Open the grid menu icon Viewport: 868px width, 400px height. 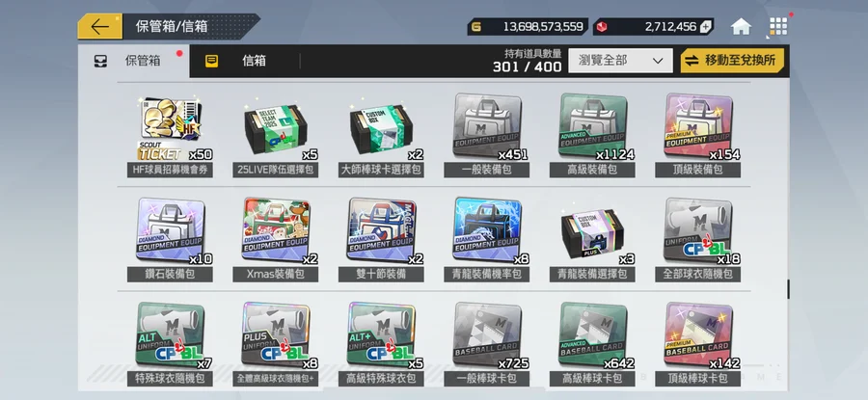778,27
